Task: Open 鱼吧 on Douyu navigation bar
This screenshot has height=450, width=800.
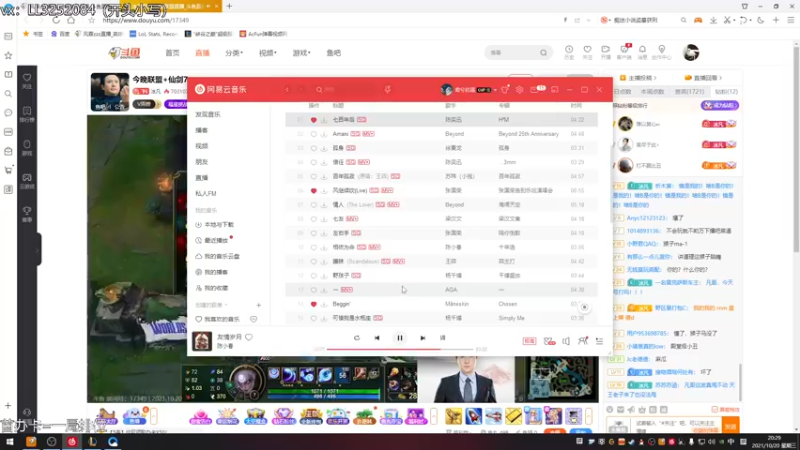Action: (x=334, y=53)
